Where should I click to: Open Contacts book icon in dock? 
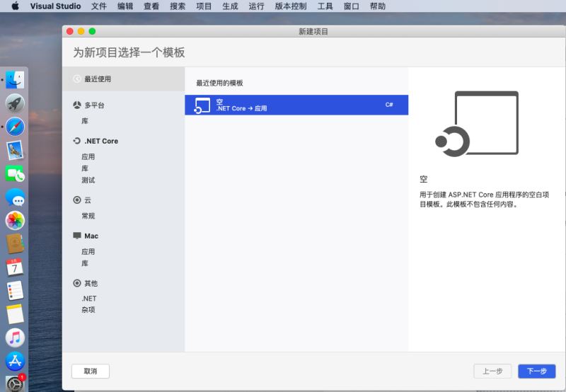(15, 244)
